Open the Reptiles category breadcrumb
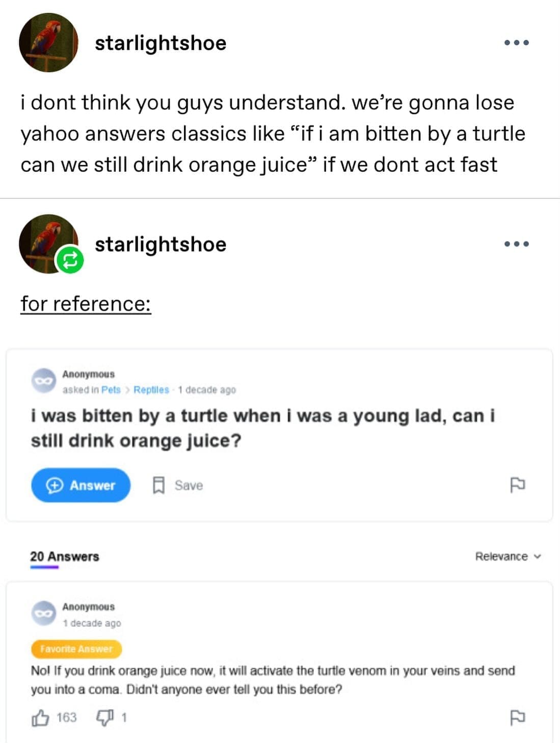The width and height of the screenshot is (560, 743). pyautogui.click(x=151, y=390)
